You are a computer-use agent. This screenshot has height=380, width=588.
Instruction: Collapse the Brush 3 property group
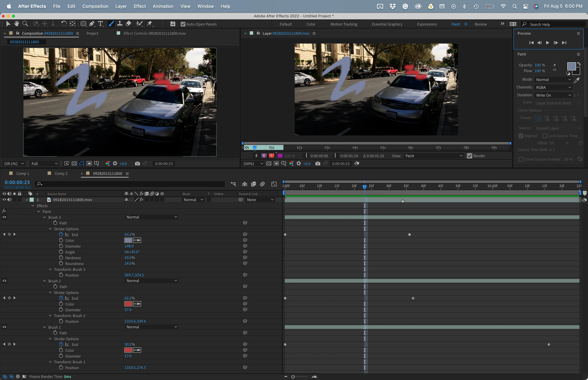tap(44, 217)
